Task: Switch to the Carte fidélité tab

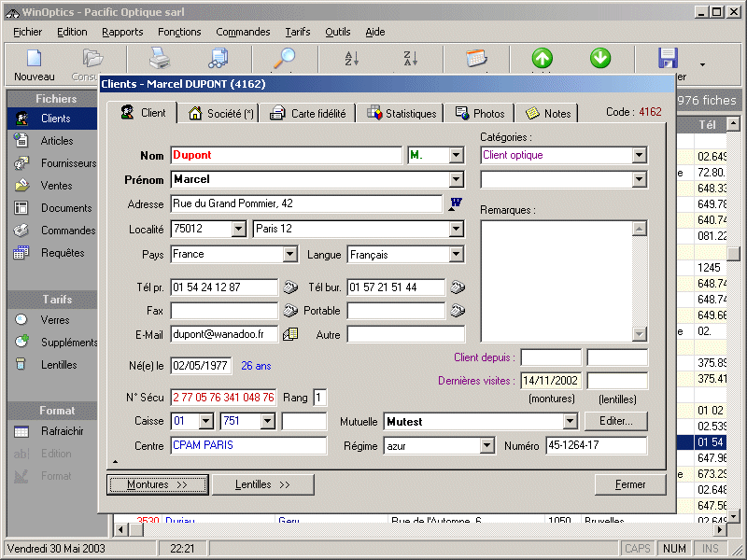Action: click(308, 114)
